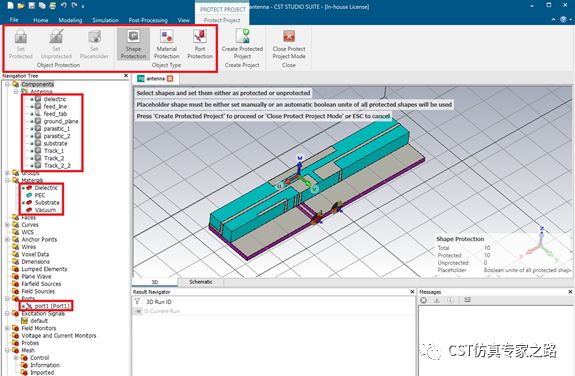This screenshot has height=376, width=575.
Task: Open the Simulation ribbon tab
Action: 105,20
